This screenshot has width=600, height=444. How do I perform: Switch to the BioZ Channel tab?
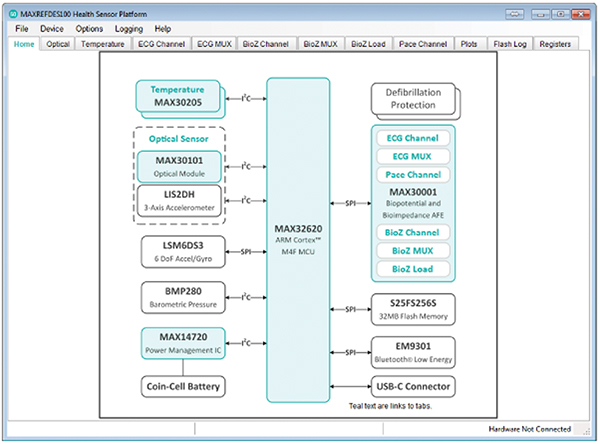pyautogui.click(x=266, y=44)
